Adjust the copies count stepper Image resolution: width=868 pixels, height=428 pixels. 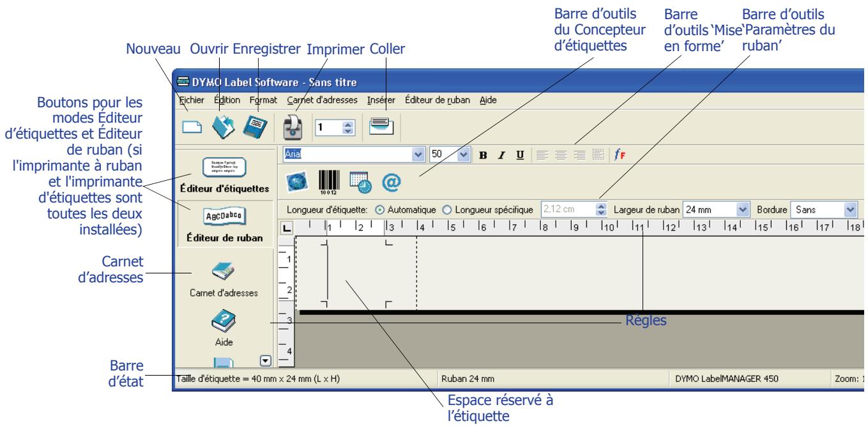[348, 127]
